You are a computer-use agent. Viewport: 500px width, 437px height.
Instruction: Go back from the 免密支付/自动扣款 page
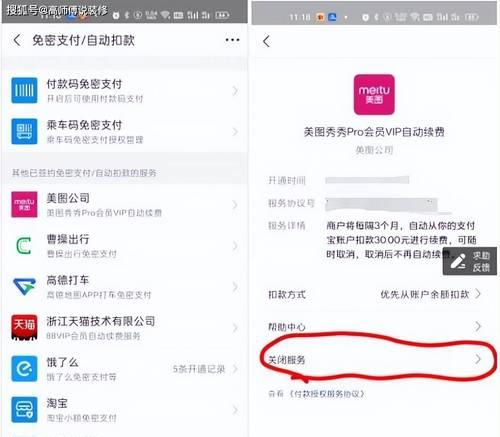tap(17, 40)
